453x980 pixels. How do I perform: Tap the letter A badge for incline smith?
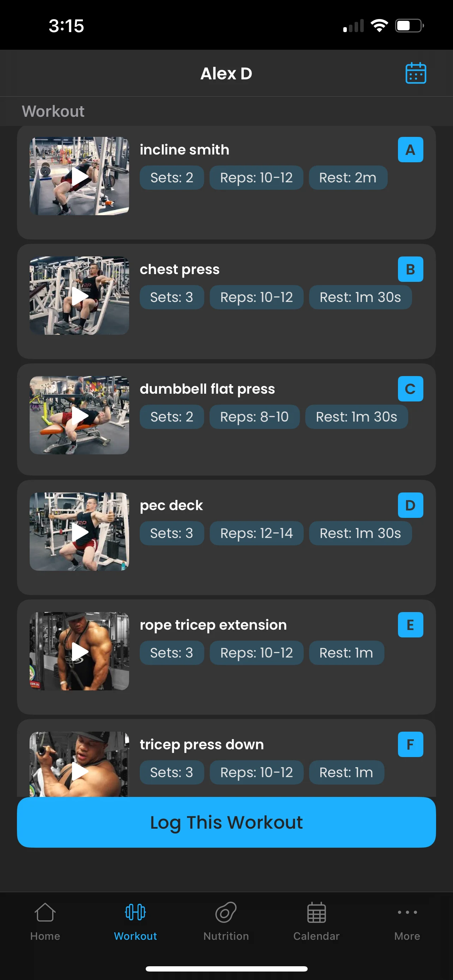click(410, 150)
